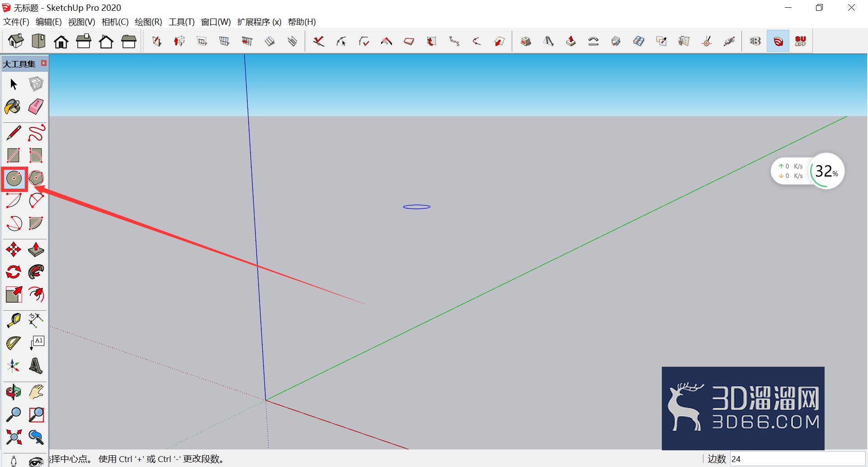Pick the Paint Bucket tool
868x467 pixels.
13,107
